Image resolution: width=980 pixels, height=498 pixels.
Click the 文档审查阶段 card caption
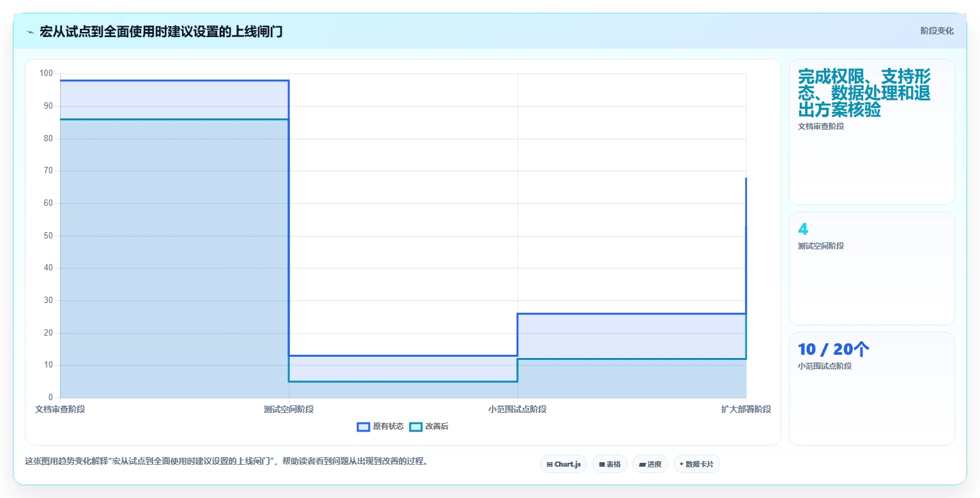point(821,127)
